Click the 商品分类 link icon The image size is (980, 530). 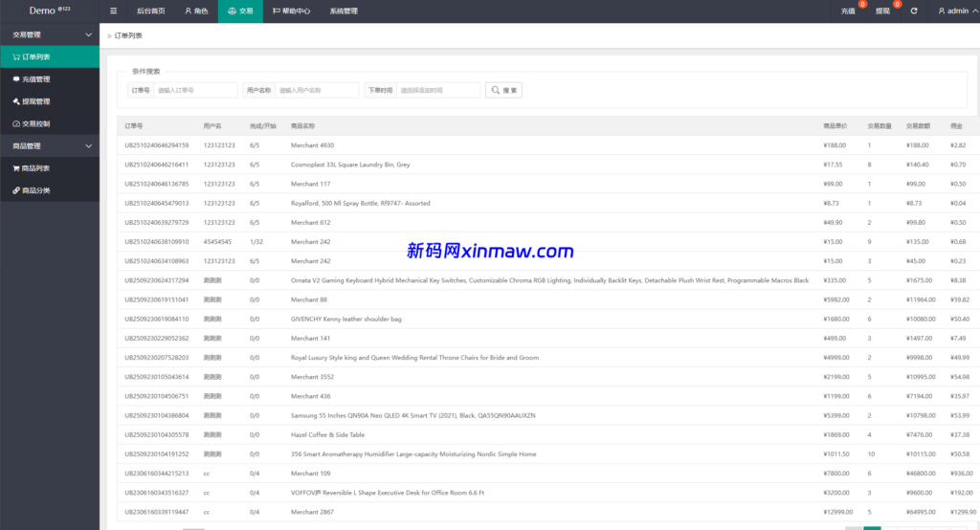click(15, 190)
